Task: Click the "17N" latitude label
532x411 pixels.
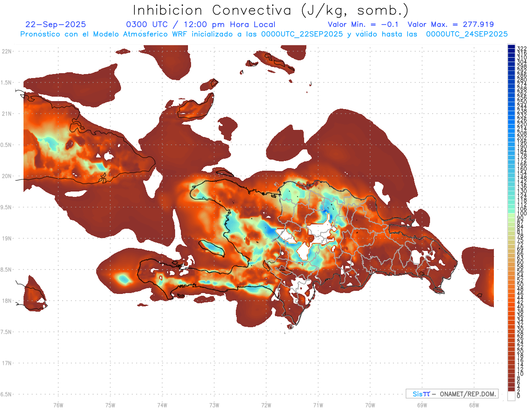Action: tap(7, 363)
